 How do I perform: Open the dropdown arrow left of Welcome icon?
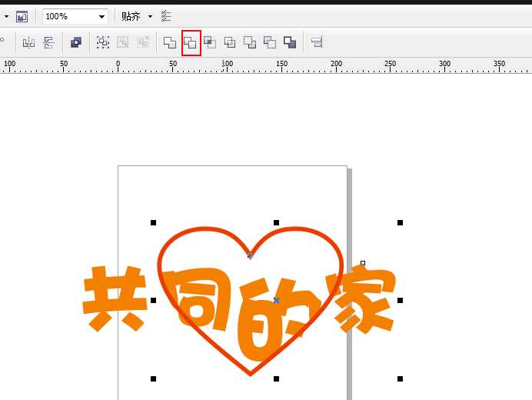pyautogui.click(x=6, y=16)
